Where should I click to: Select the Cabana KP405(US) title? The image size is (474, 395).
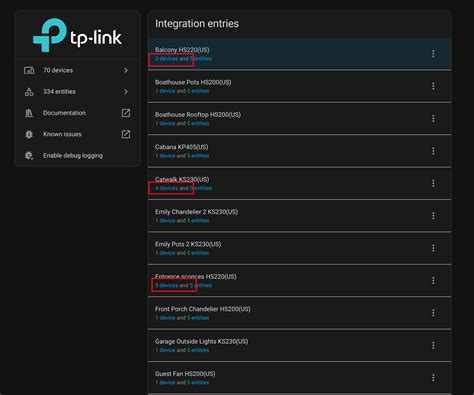point(182,147)
